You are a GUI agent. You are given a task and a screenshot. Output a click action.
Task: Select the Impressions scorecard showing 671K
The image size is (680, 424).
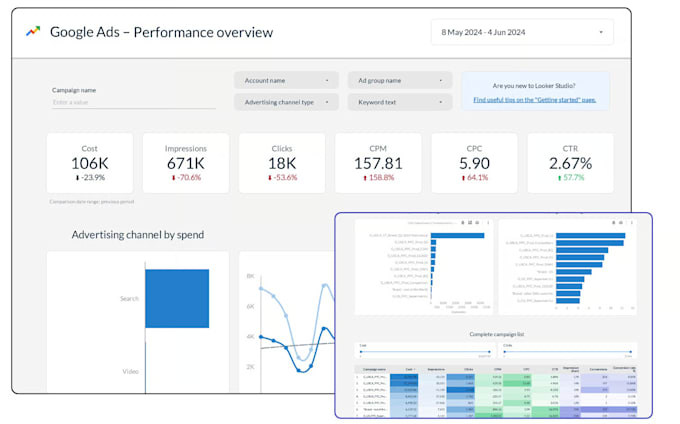[186, 163]
